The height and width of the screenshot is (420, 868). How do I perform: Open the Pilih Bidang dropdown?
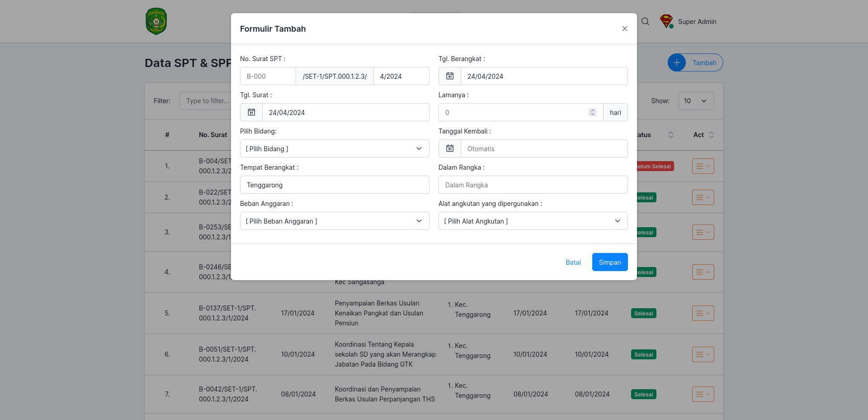tap(335, 148)
